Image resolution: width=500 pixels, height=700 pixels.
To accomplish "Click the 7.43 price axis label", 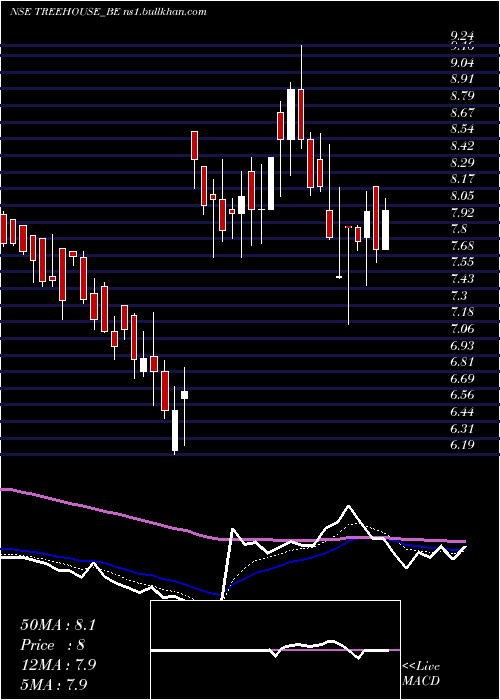I will click(x=462, y=279).
